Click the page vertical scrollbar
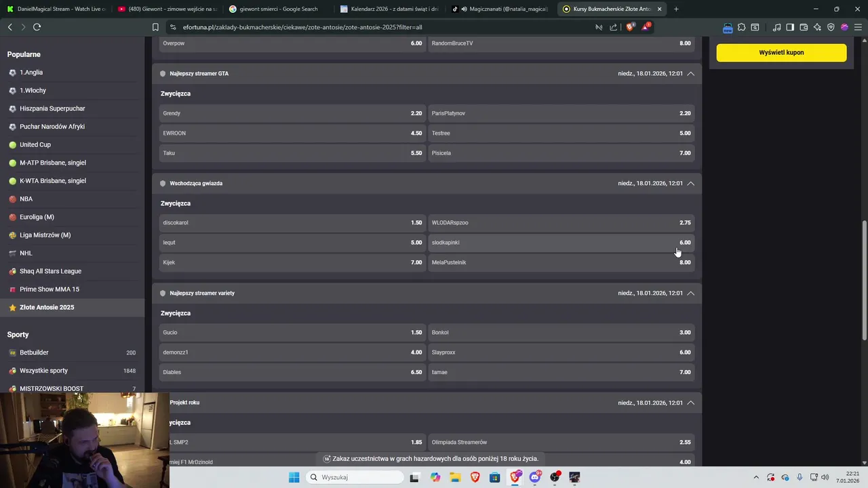This screenshot has width=868, height=488. coord(864,280)
